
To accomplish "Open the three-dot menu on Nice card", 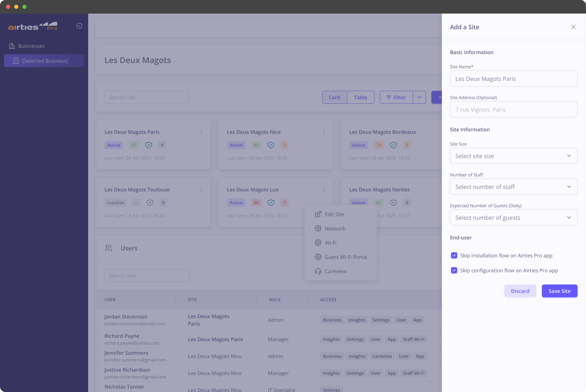I will [x=324, y=132].
